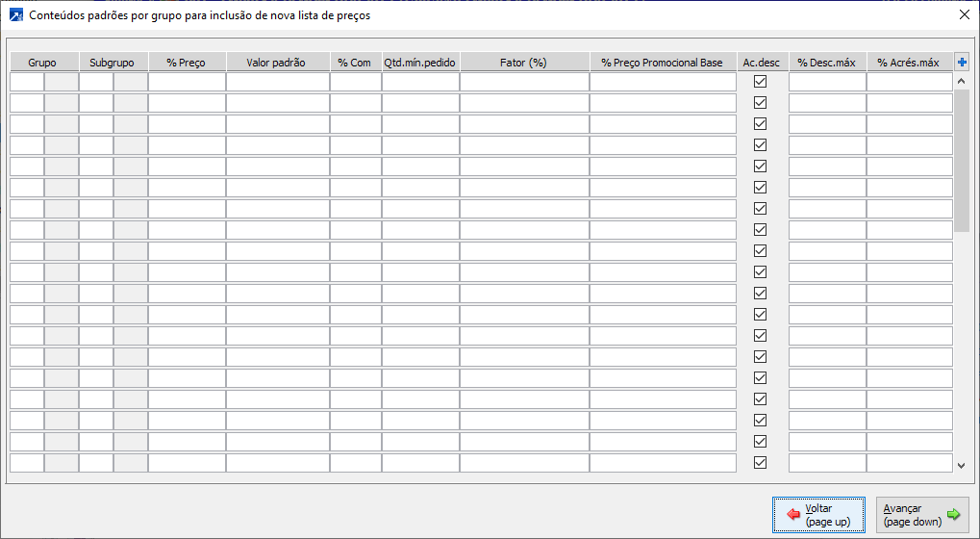Focus first row % Preço Promocional Base field
The height and width of the screenshot is (539, 980).
point(664,82)
